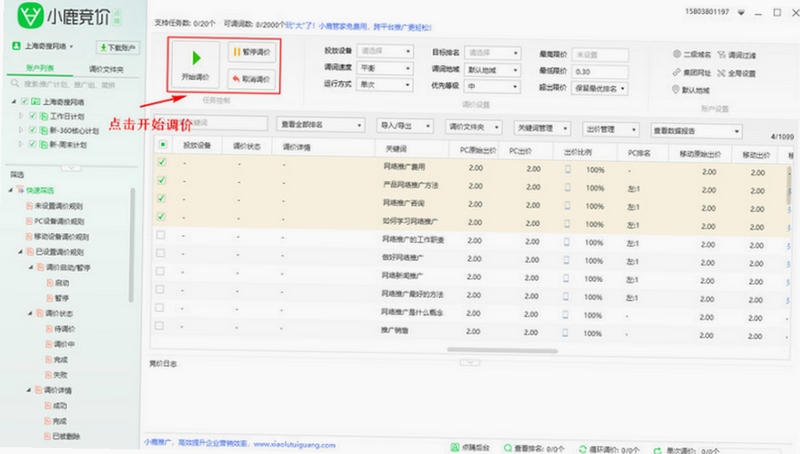Click the 最低限价 input field
Screen dimensions: 800x454
pos(600,72)
